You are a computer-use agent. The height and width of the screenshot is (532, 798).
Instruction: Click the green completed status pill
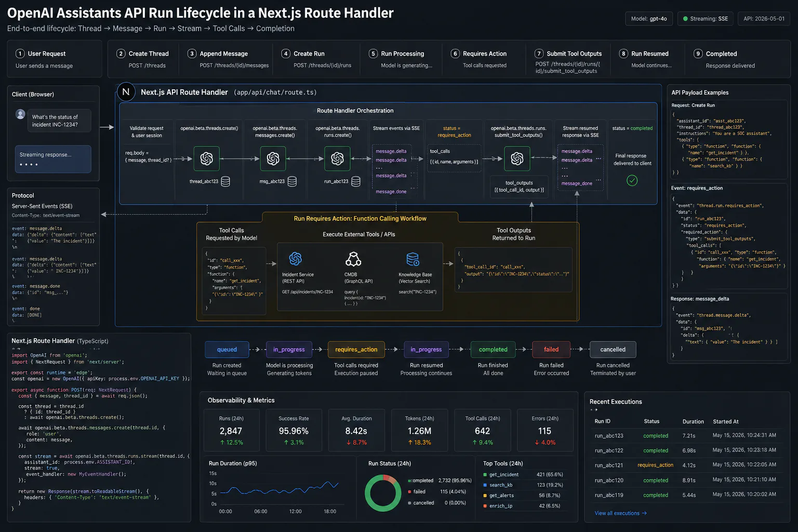493,350
